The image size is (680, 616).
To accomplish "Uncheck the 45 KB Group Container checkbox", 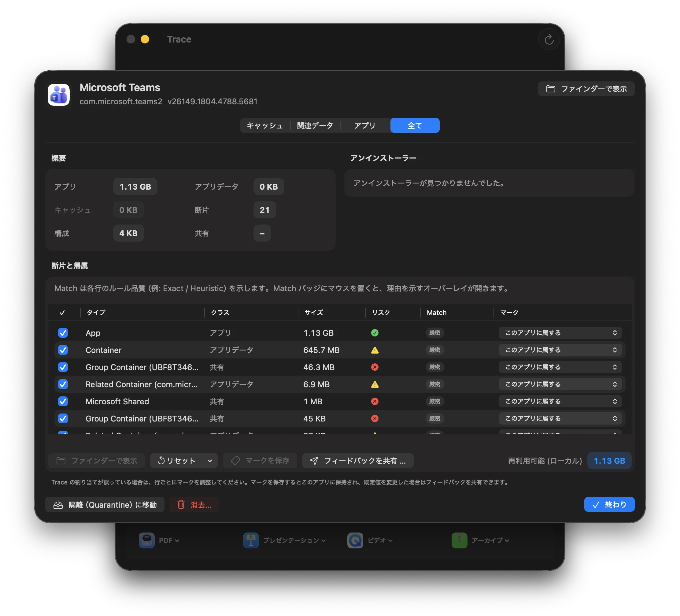I will [x=63, y=418].
